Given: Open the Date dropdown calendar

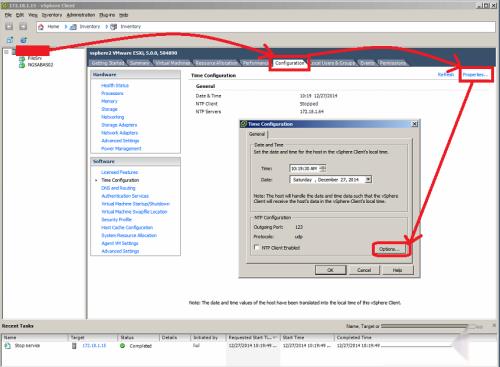Looking at the screenshot, I should point(368,180).
